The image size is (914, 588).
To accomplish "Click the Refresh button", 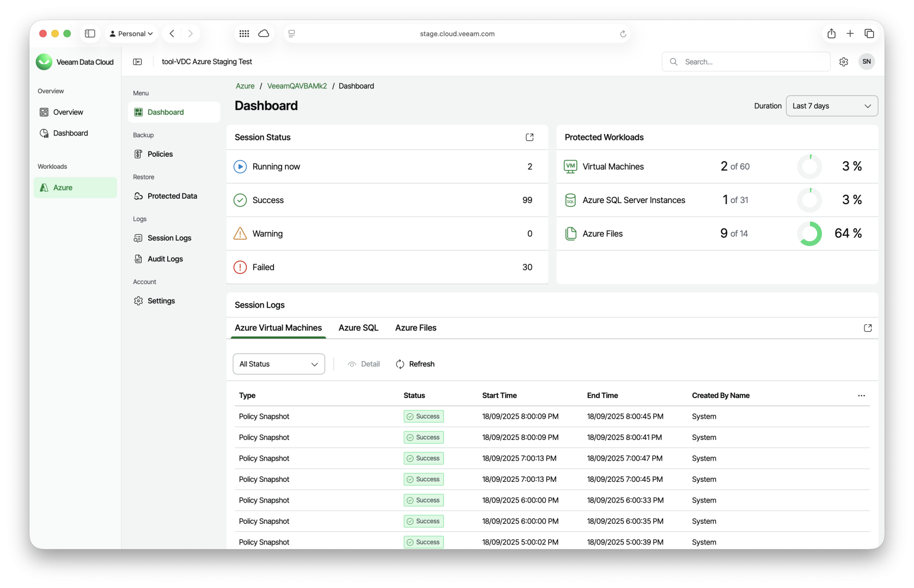I will coord(415,364).
